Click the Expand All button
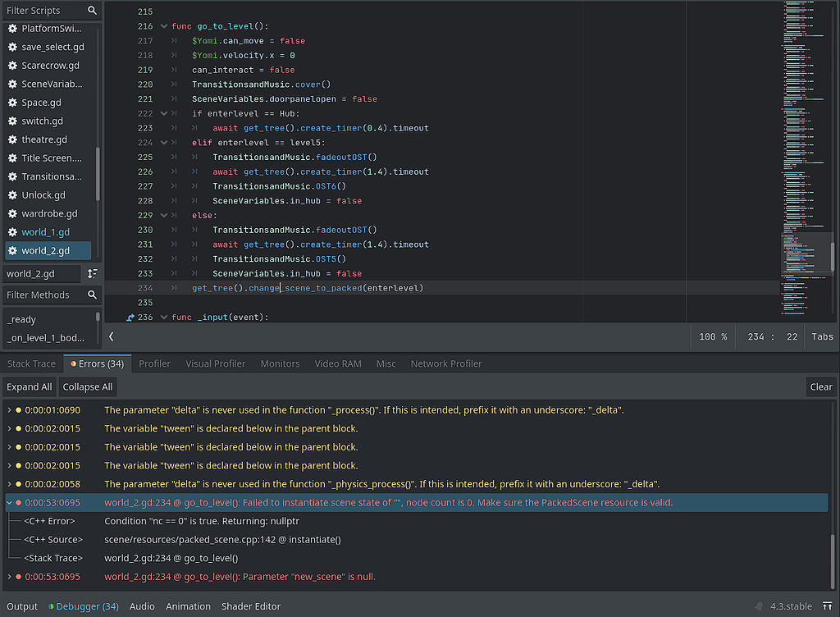 [30, 386]
